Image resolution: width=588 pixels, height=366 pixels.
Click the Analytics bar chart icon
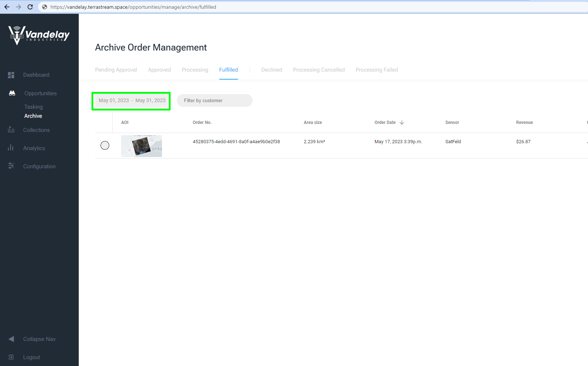(11, 148)
